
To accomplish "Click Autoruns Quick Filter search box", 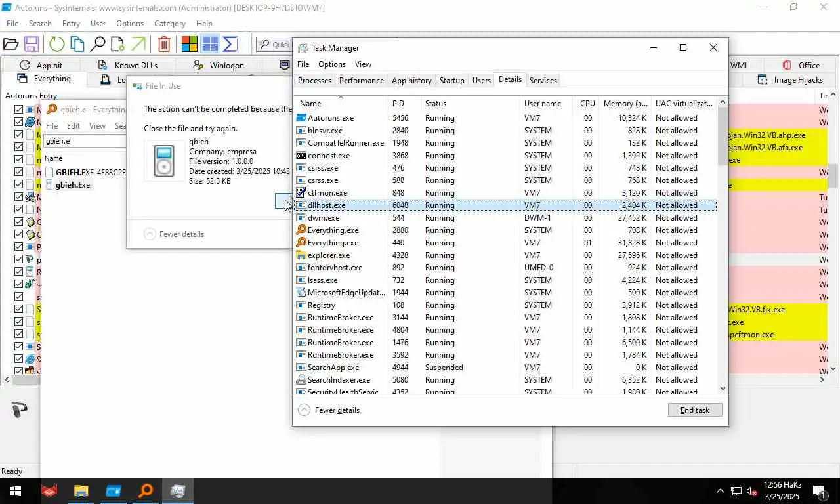I will pyautogui.click(x=274, y=44).
